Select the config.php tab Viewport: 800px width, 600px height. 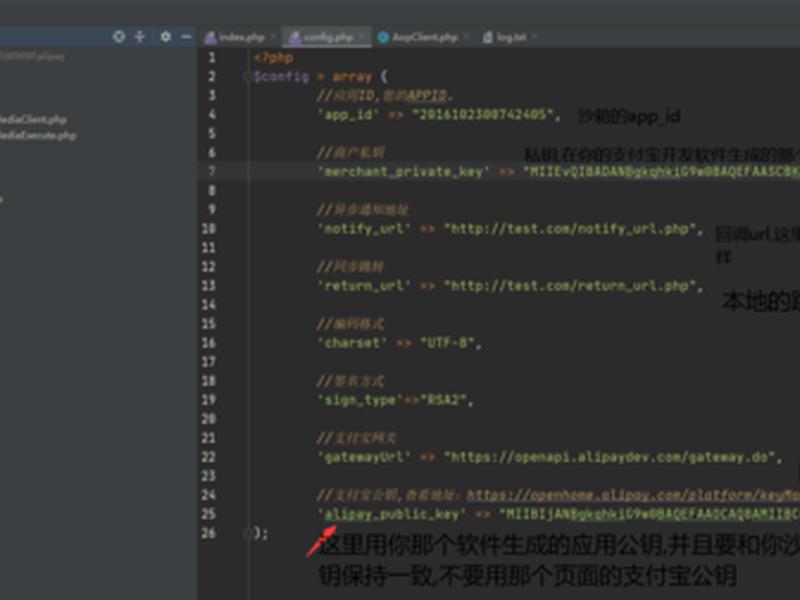328,37
